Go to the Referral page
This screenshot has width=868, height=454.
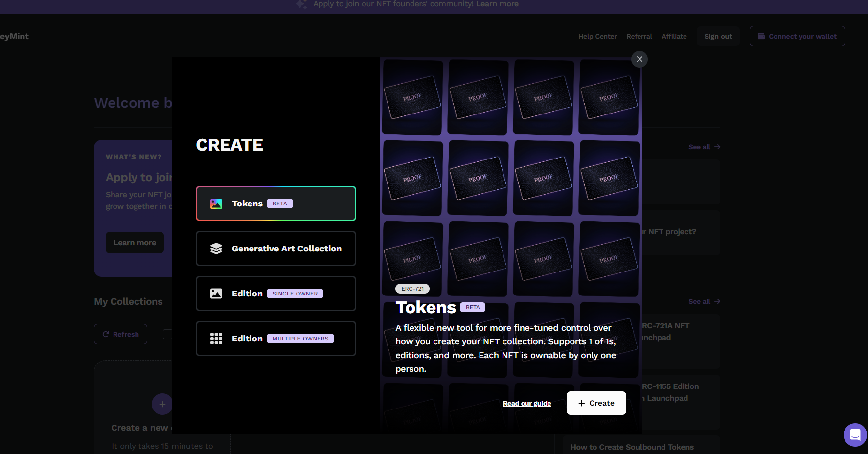coord(639,36)
